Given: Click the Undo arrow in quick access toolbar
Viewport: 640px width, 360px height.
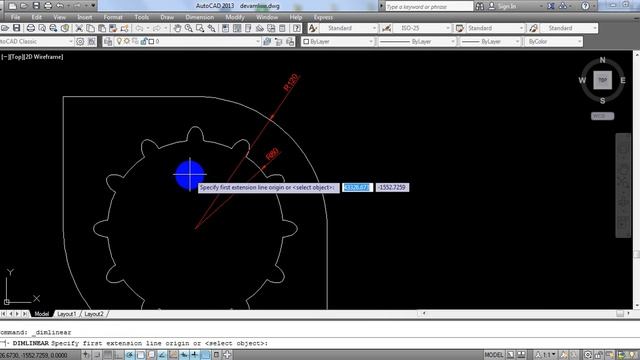Looking at the screenshot, I should coord(60,6).
